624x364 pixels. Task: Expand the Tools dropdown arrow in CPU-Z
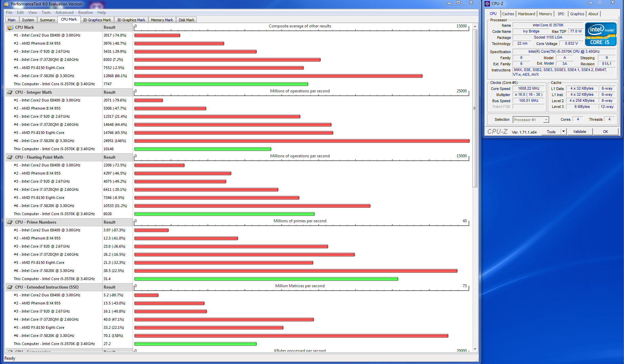pyautogui.click(x=563, y=132)
